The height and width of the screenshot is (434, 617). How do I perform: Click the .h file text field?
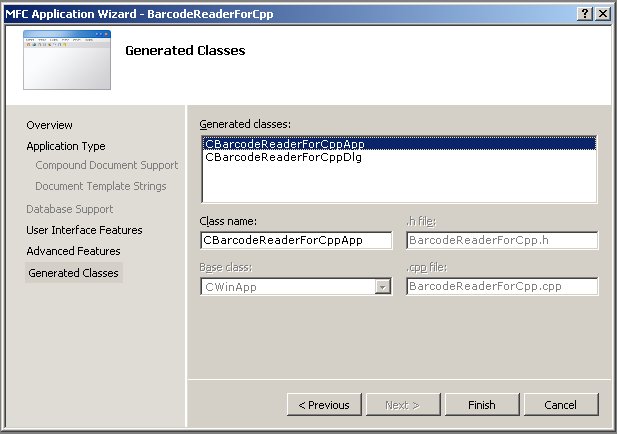pyautogui.click(x=501, y=240)
